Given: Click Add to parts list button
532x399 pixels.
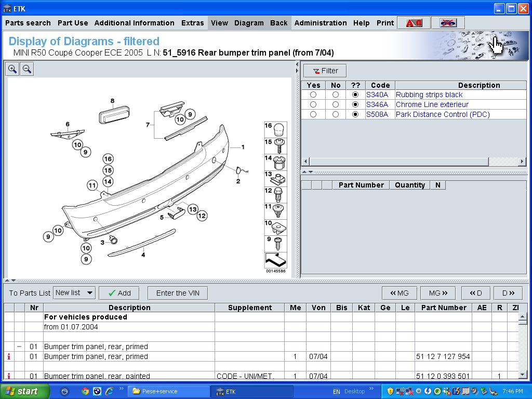Looking at the screenshot, I should coord(119,293).
